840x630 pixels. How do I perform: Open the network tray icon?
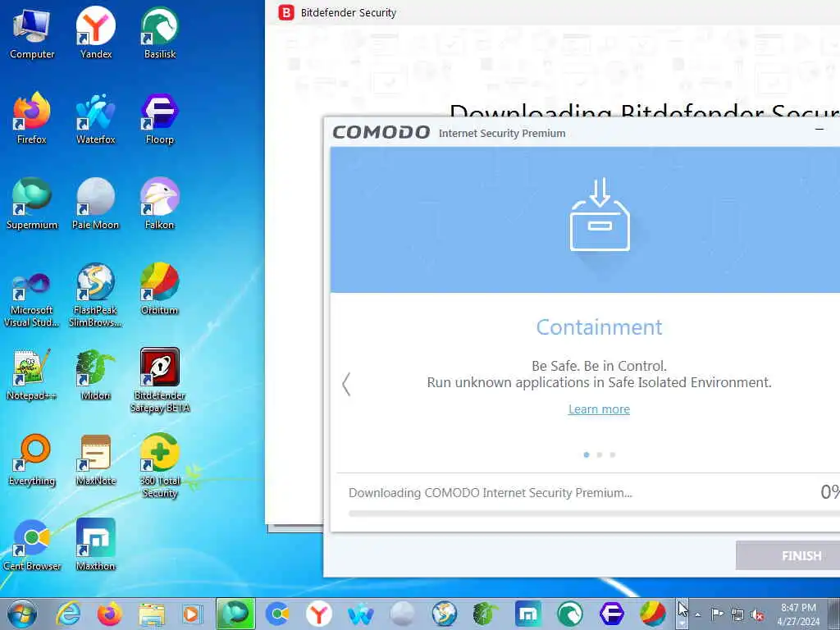click(x=737, y=614)
